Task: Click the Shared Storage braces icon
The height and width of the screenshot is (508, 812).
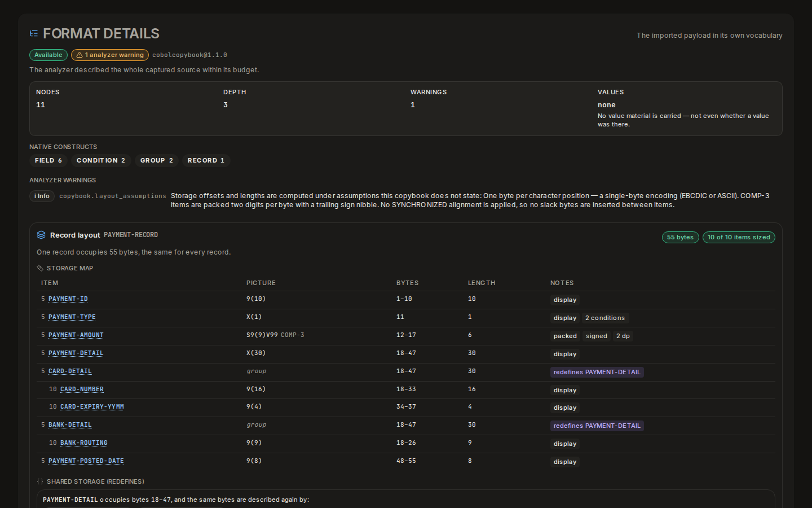Action: pyautogui.click(x=40, y=481)
